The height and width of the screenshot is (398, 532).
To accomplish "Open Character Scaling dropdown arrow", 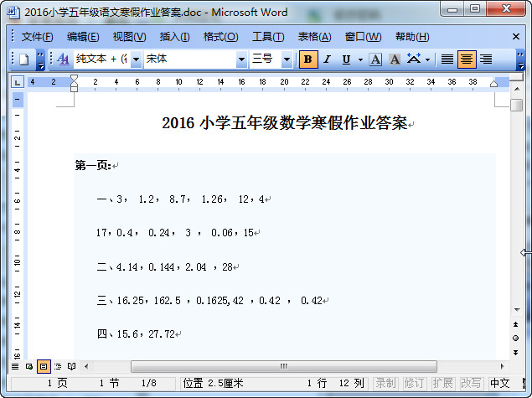I will click(427, 60).
